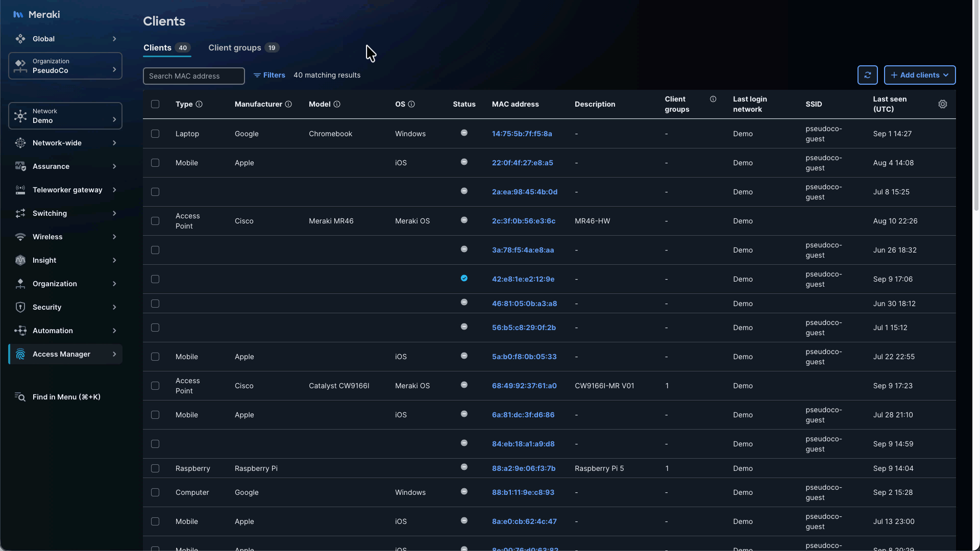Click info icon next to Type header

tap(199, 104)
